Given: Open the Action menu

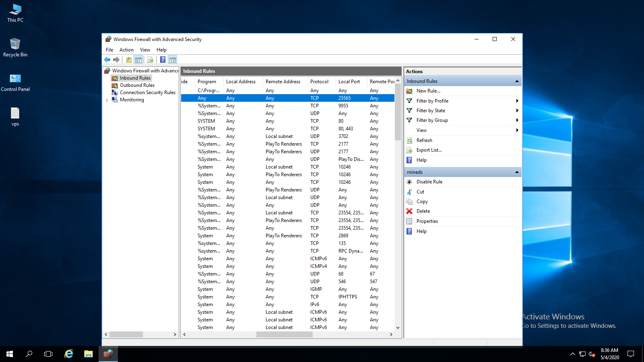Looking at the screenshot, I should click(x=126, y=50).
